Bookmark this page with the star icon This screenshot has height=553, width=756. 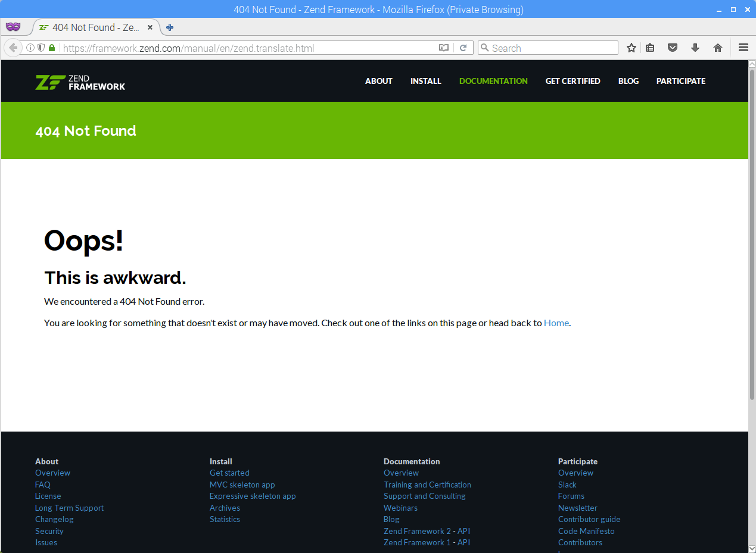631,48
